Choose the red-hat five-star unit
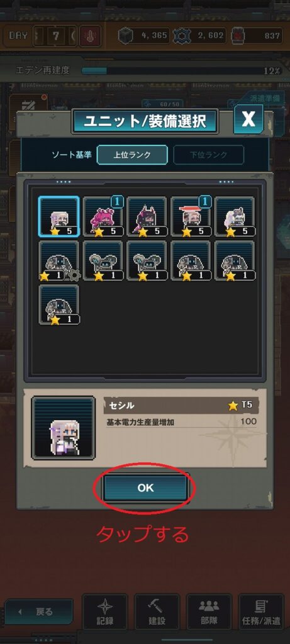 point(191,217)
